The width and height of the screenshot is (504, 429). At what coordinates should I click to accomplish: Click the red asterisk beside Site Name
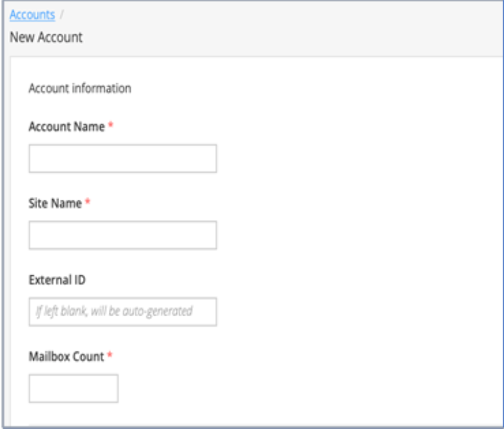[x=88, y=201]
